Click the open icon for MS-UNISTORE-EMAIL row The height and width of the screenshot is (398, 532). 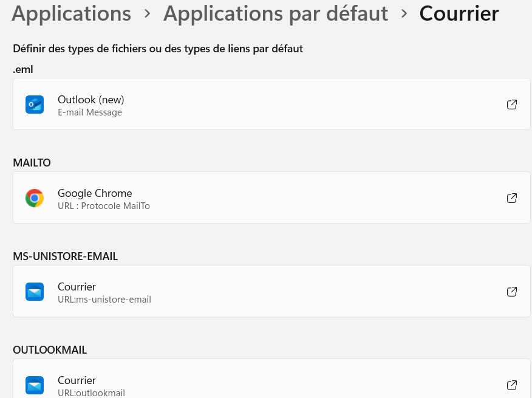[511, 292]
